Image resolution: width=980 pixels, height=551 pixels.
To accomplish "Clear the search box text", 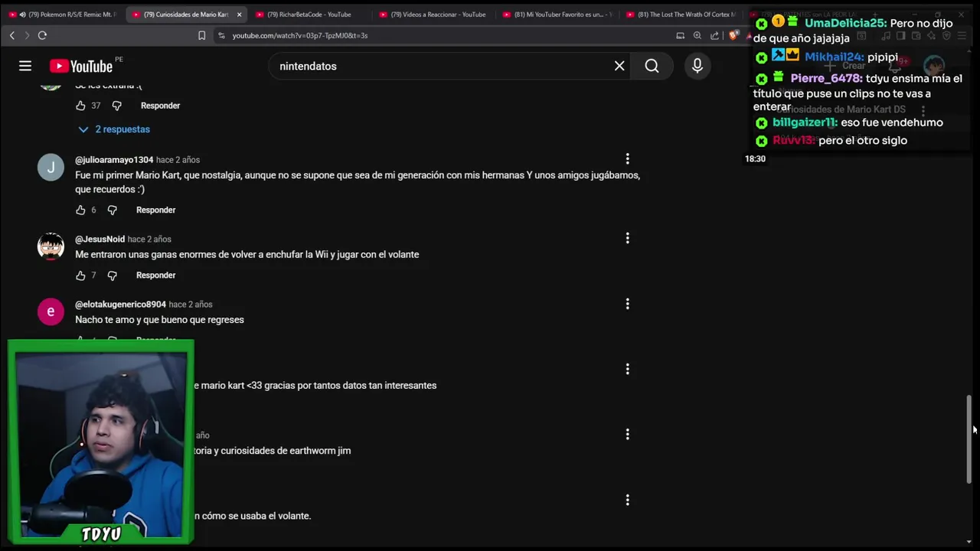I will tap(619, 67).
